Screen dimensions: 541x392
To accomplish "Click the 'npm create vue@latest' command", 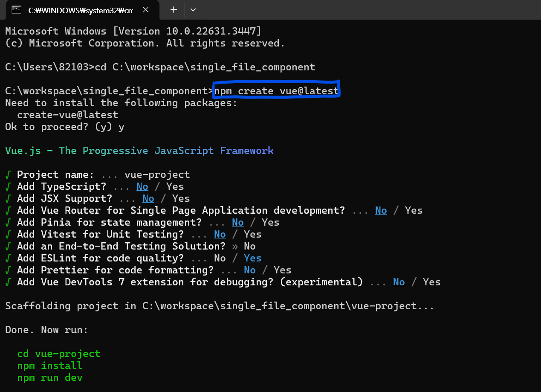I will click(x=276, y=90).
